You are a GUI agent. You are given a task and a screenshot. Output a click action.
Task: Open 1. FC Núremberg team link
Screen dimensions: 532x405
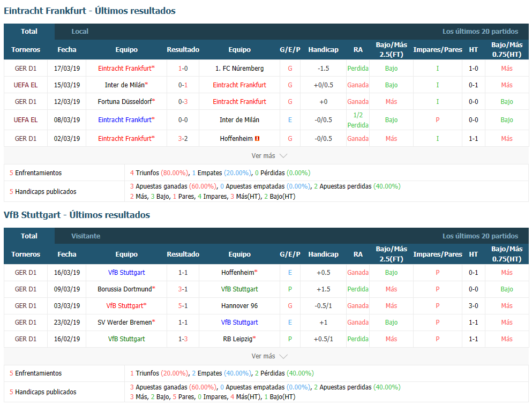coord(239,69)
